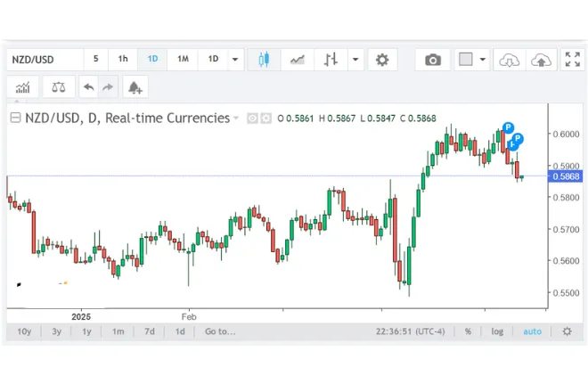Viewport: 588px width, 392px height.
Task: Open bottom-right scale settings gear
Action: [567, 331]
